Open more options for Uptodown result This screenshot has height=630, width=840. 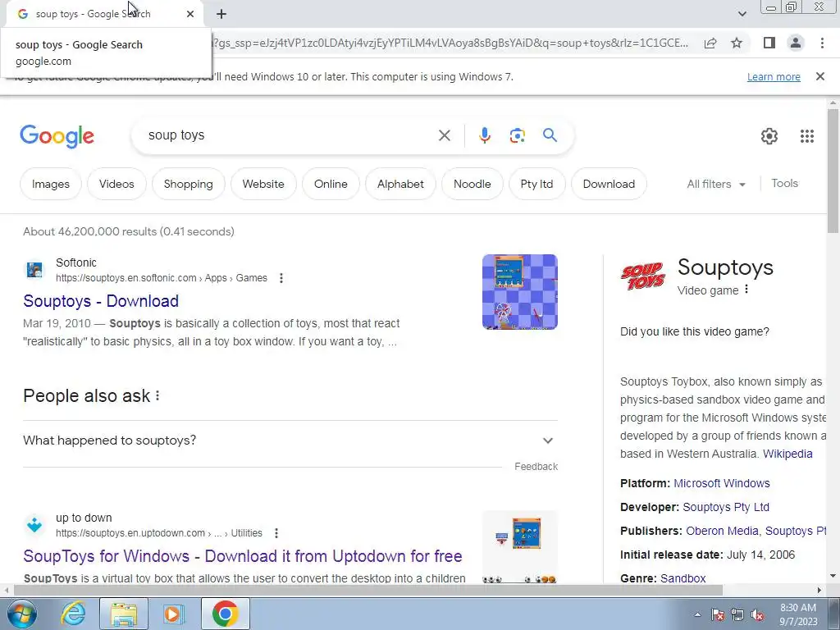pyautogui.click(x=276, y=533)
